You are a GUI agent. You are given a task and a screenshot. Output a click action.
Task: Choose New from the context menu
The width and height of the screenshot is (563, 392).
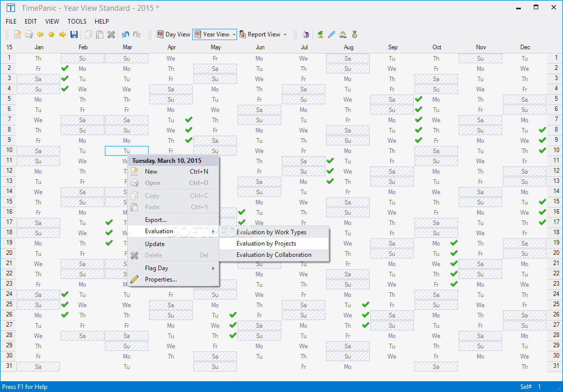[x=173, y=172]
